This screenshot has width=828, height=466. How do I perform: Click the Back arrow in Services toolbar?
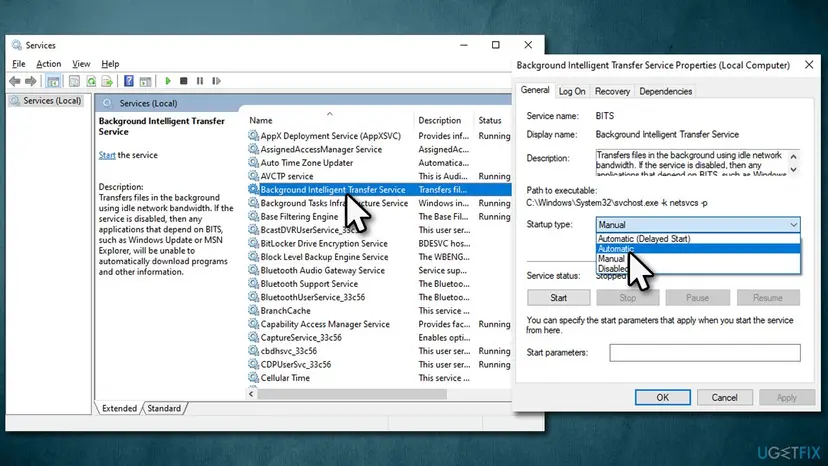[x=15, y=81]
